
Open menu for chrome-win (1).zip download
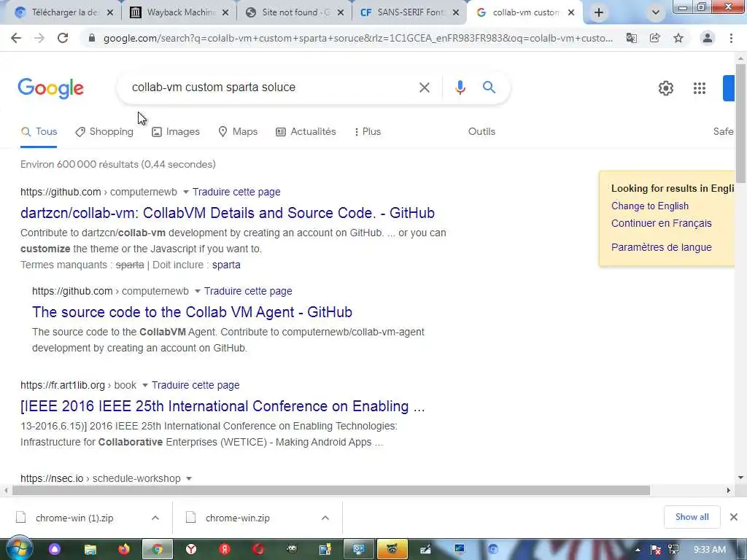155,518
